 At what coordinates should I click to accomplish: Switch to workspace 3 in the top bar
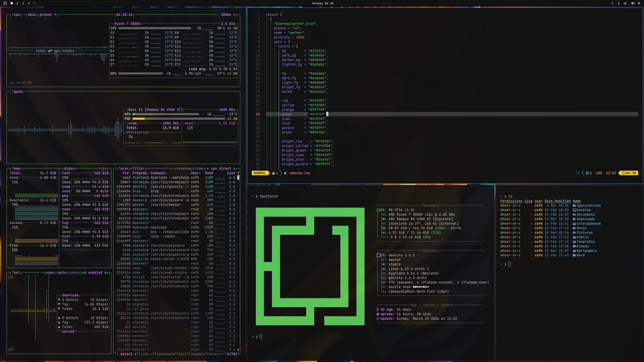pyautogui.click(x=23, y=3)
